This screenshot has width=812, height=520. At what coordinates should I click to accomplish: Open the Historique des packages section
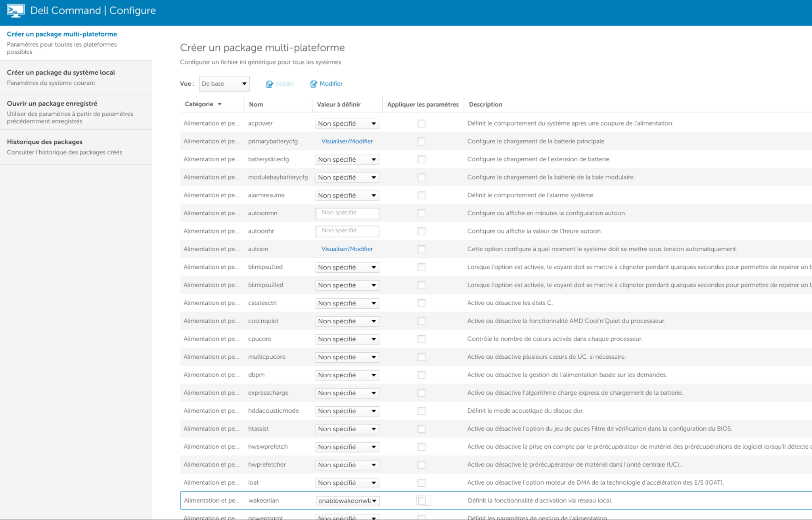pos(44,142)
